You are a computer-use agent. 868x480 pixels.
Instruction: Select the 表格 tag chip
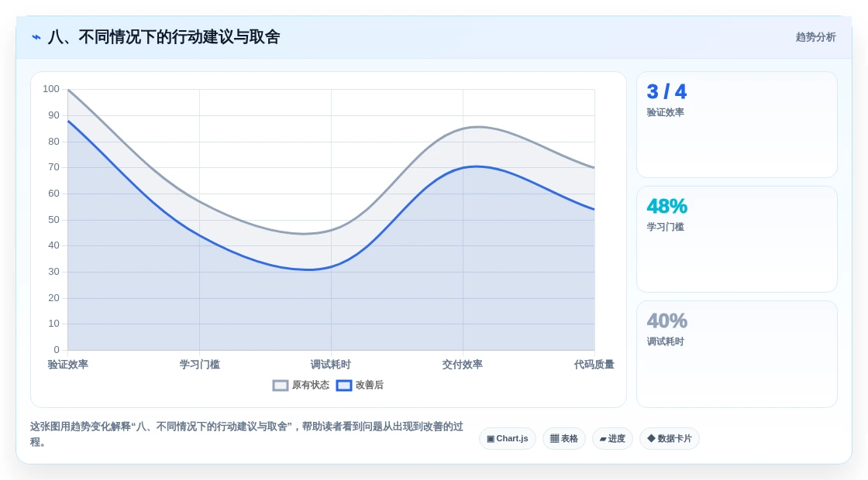point(563,438)
